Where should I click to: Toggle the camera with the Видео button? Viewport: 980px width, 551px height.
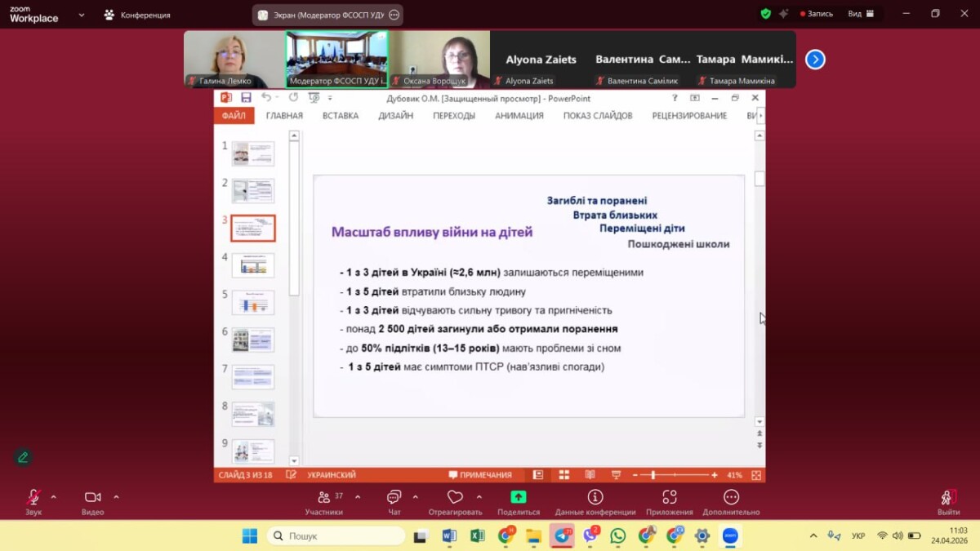92,498
